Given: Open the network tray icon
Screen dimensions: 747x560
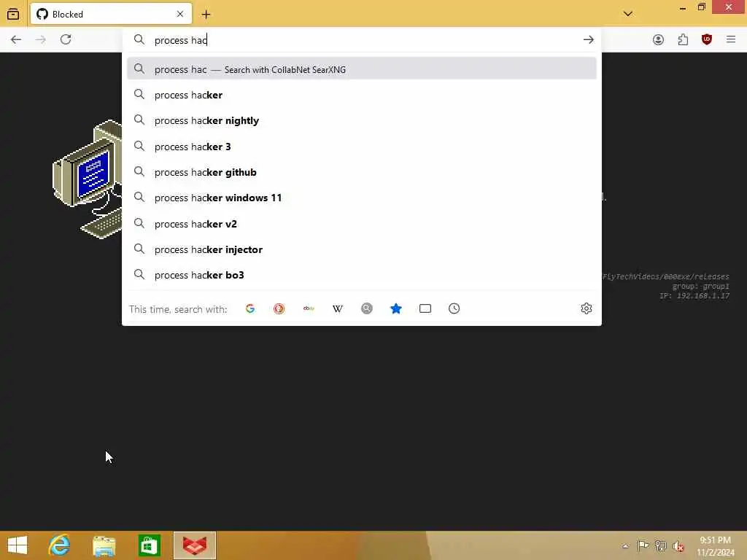Looking at the screenshot, I should click(661, 545).
